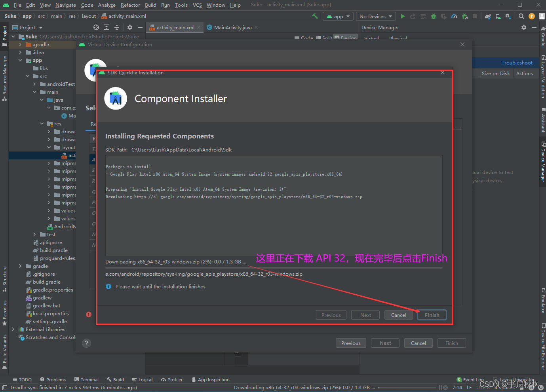Expand the androidTest folder node

tap(34, 84)
